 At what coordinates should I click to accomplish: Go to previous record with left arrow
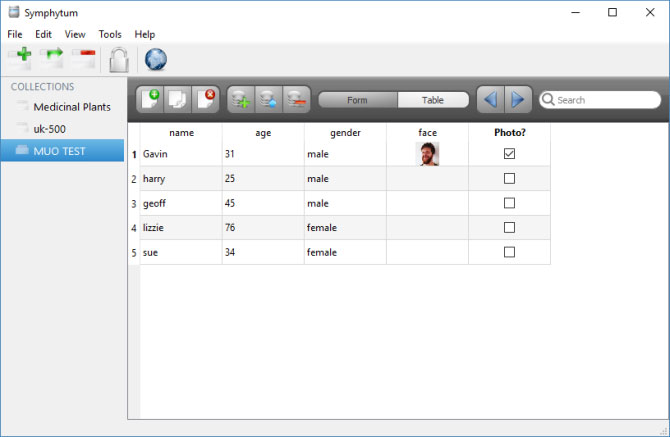(x=489, y=99)
